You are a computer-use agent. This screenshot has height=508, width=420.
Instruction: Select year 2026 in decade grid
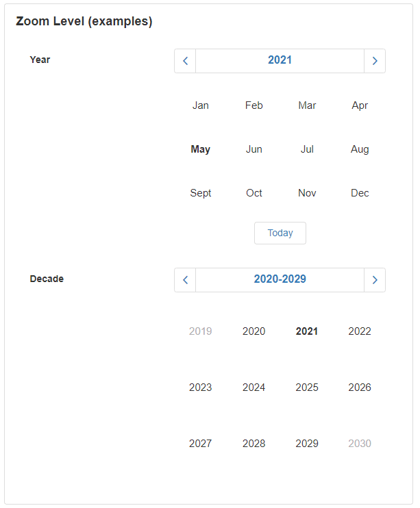(360, 388)
